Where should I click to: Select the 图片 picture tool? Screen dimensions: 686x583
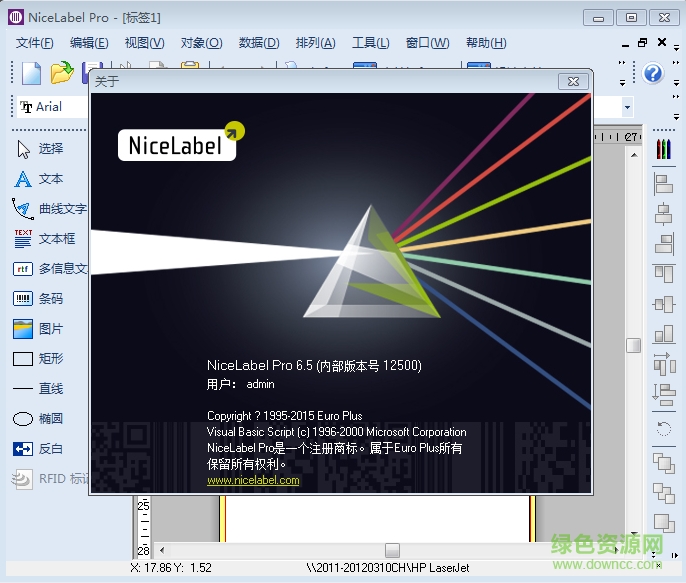click(x=38, y=328)
